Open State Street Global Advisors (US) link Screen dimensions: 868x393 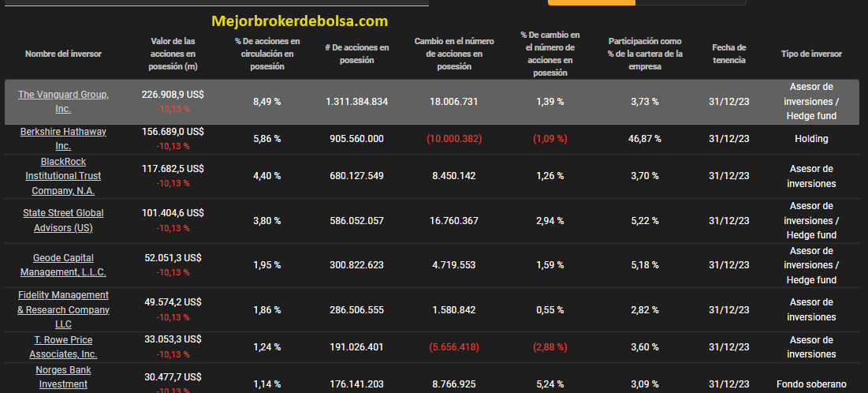63,220
